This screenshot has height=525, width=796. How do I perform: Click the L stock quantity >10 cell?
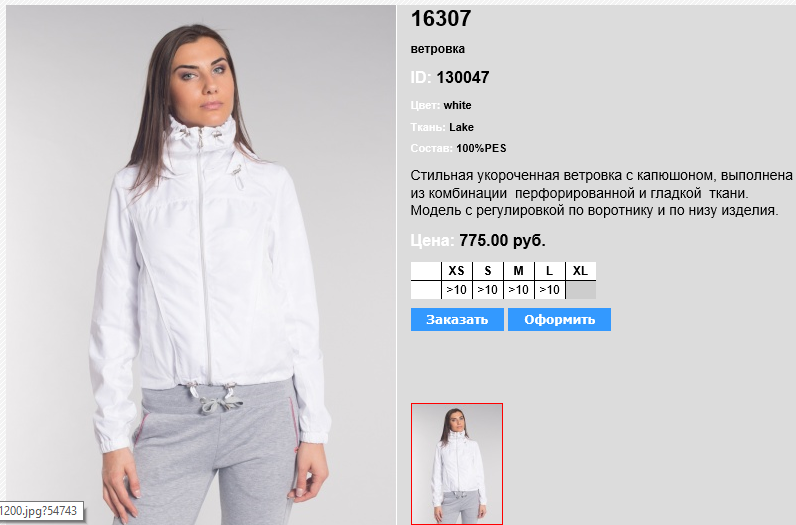click(550, 290)
